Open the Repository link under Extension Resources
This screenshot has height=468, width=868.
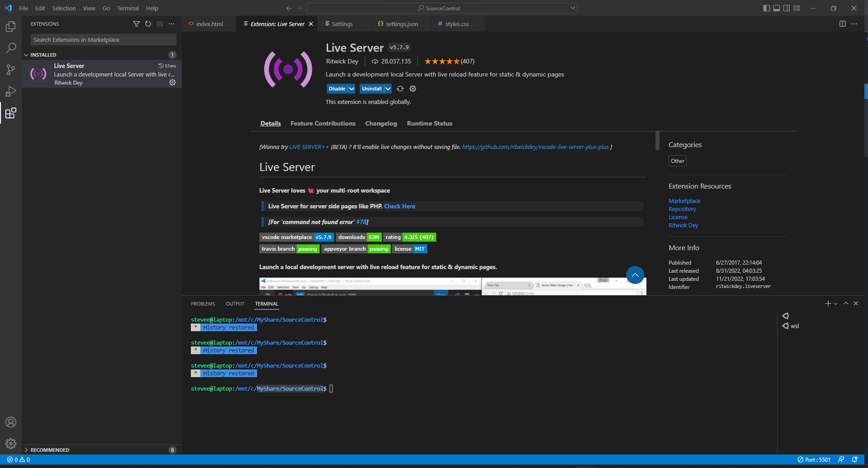pyautogui.click(x=682, y=209)
